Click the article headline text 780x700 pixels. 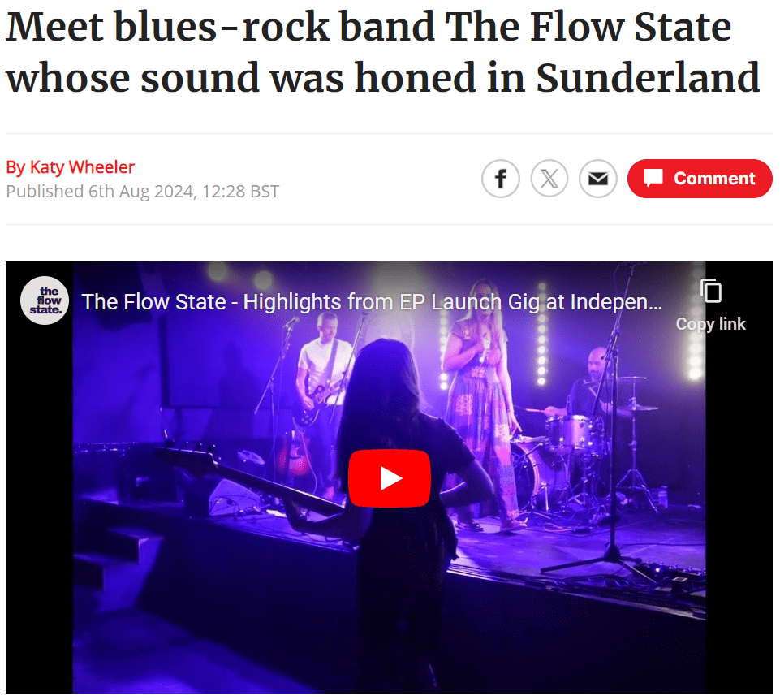(382, 52)
